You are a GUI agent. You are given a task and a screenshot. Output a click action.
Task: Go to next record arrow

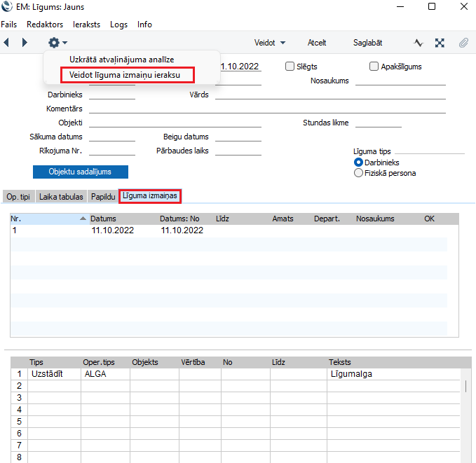25,43
